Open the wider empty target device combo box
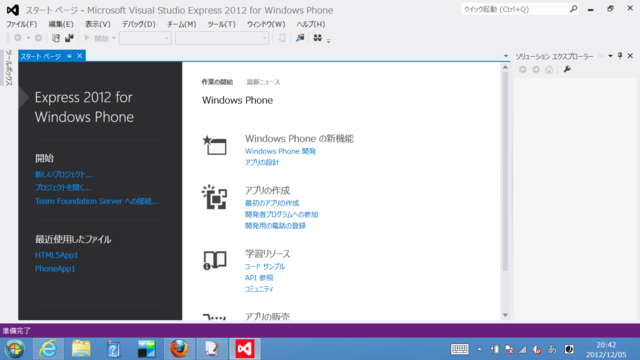The image size is (640, 360). pyautogui.click(x=222, y=38)
